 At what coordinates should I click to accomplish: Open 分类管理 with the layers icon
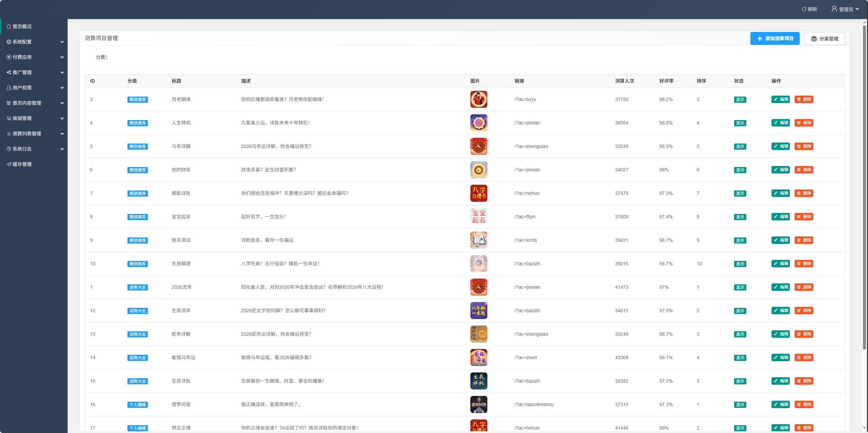click(824, 38)
